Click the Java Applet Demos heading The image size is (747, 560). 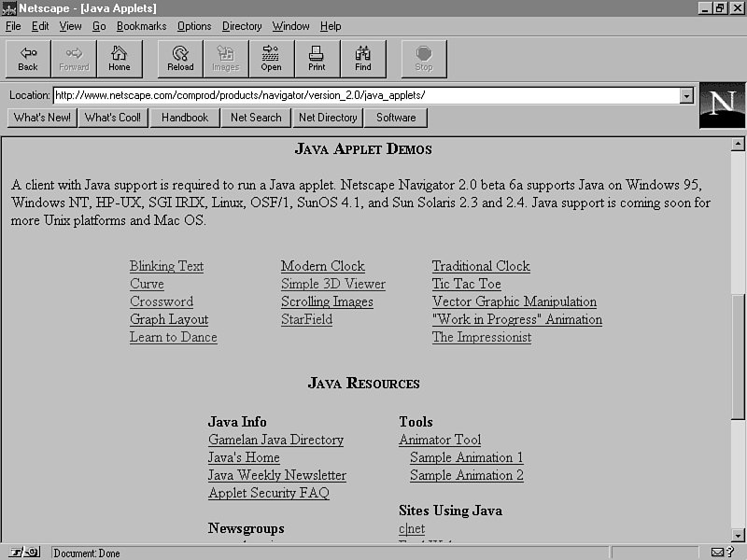363,149
